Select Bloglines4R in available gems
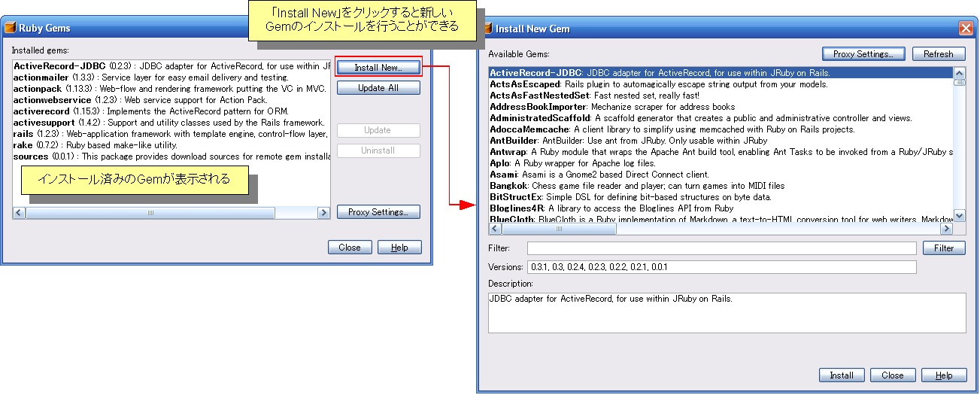 click(x=721, y=208)
